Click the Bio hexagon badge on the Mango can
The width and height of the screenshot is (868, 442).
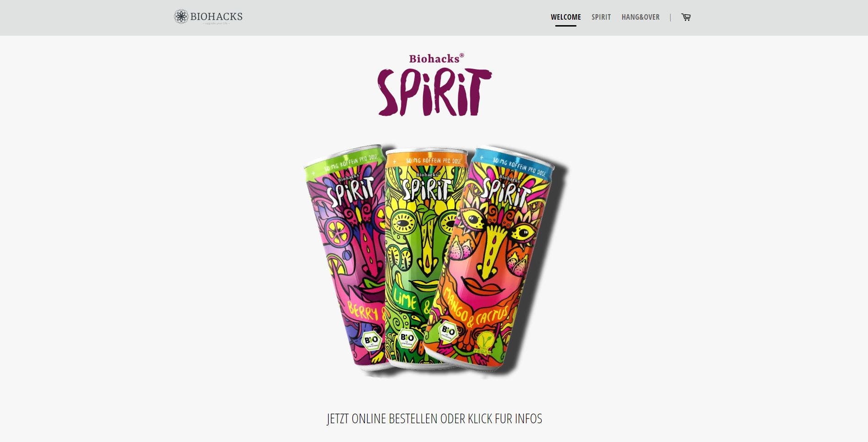448,331
